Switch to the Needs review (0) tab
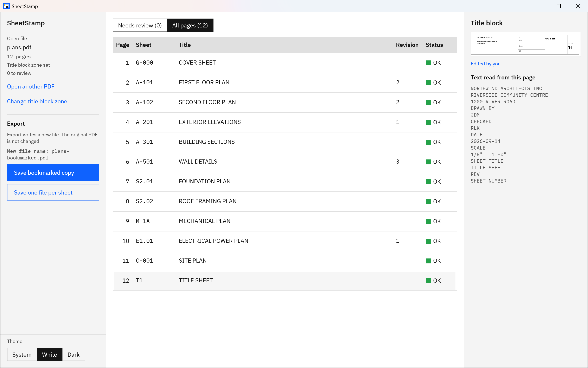 (x=140, y=25)
